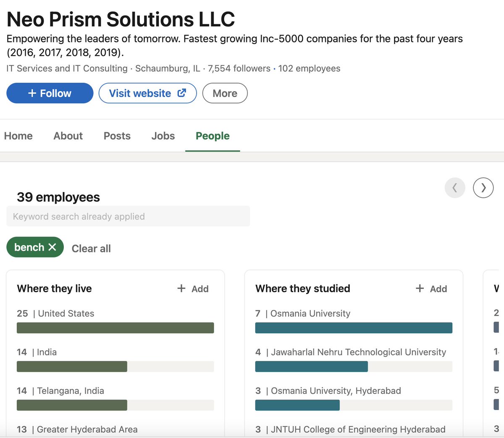Switch to the Home tab
This screenshot has height=438, width=504.
(18, 136)
